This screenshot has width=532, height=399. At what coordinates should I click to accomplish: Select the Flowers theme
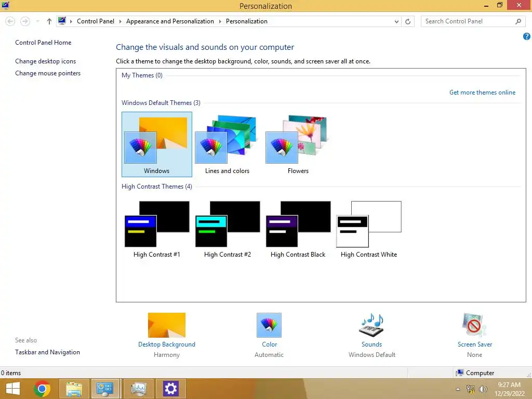[x=298, y=144]
